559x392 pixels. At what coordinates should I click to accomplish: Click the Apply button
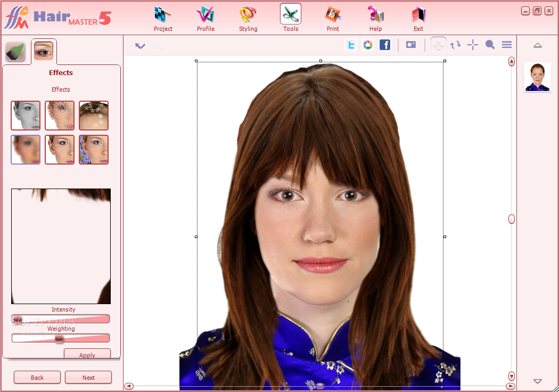click(87, 354)
